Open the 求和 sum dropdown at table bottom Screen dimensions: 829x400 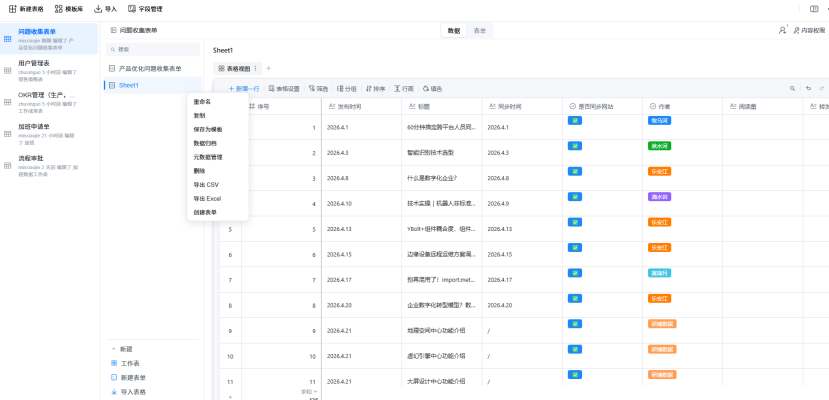[x=309, y=392]
